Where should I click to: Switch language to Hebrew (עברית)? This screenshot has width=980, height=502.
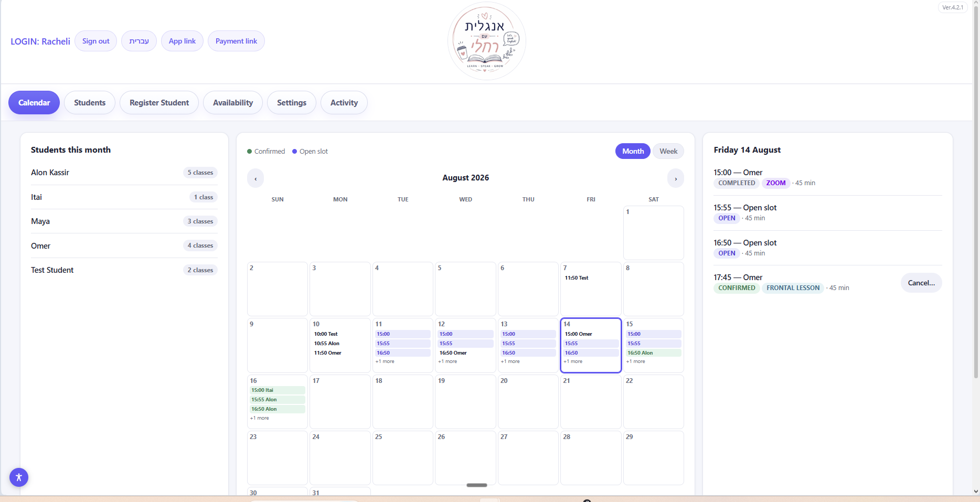pyautogui.click(x=139, y=41)
